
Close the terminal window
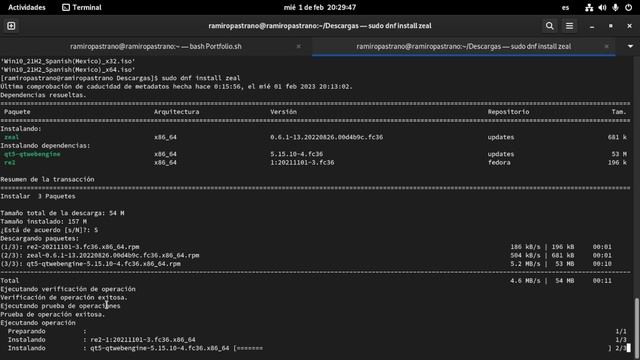[629, 26]
